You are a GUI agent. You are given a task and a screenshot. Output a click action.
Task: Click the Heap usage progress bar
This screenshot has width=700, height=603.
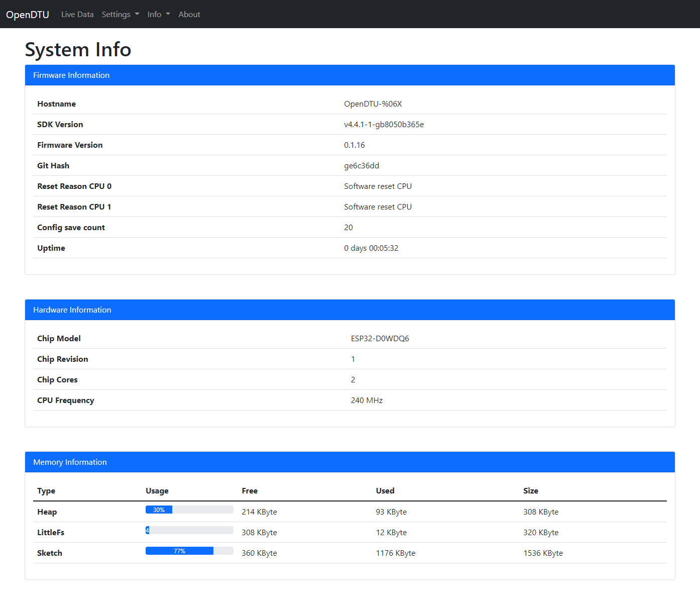(x=189, y=510)
